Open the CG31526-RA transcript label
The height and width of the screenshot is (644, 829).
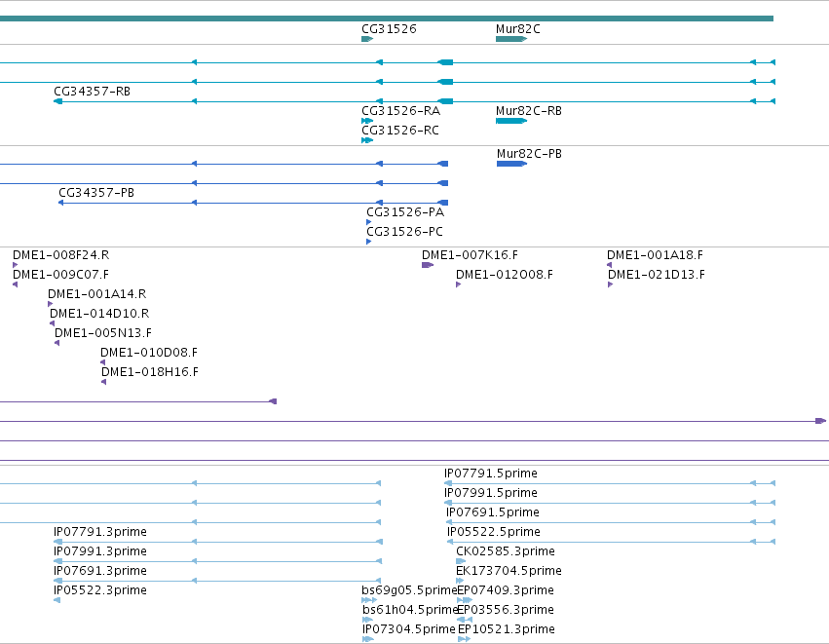pos(400,111)
